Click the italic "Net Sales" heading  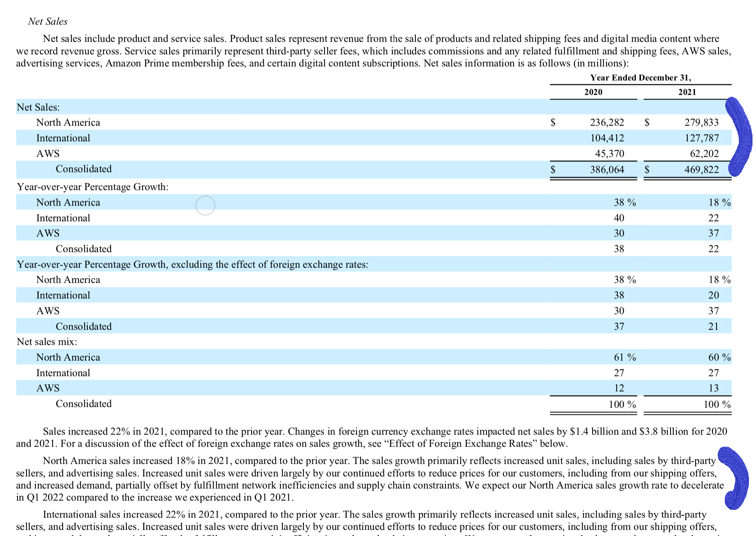click(x=48, y=21)
